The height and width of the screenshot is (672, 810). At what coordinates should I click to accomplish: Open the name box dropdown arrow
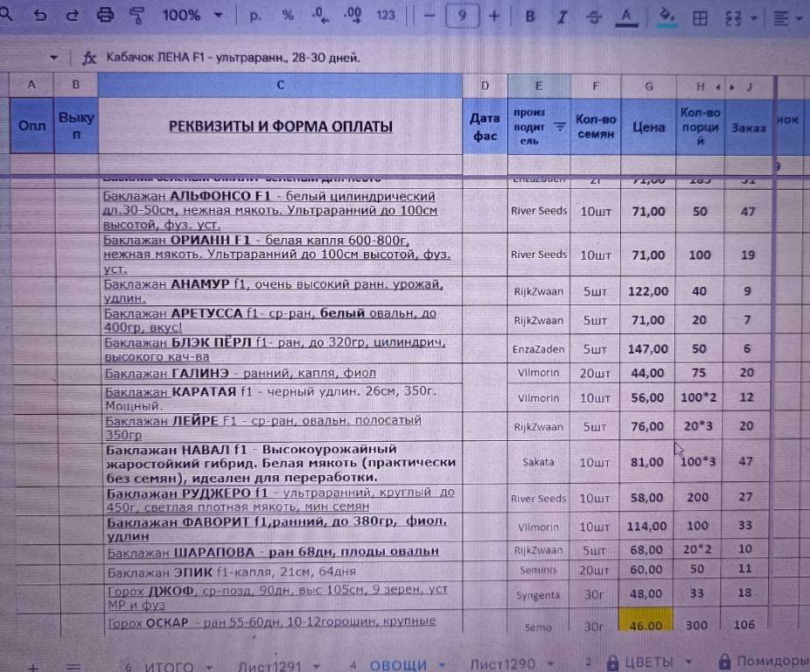click(x=53, y=58)
